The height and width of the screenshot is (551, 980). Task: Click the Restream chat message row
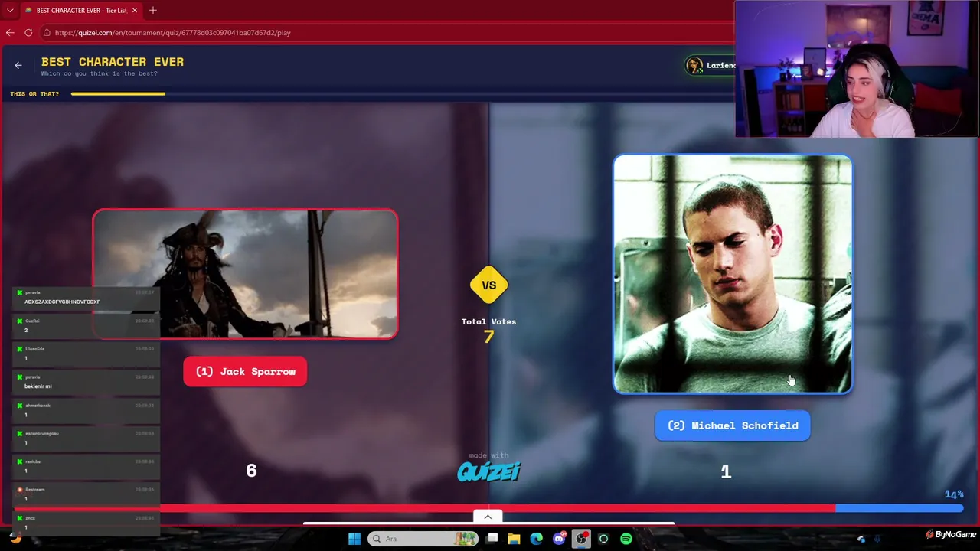[86, 494]
